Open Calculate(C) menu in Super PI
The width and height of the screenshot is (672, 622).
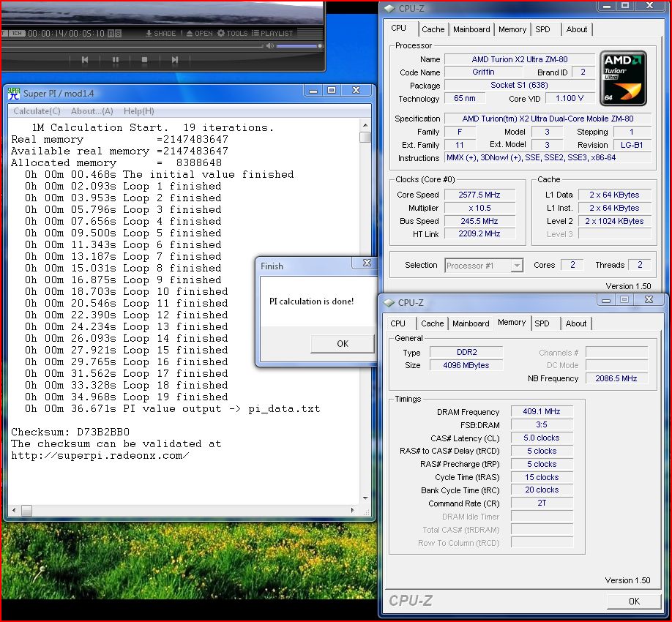(x=37, y=111)
